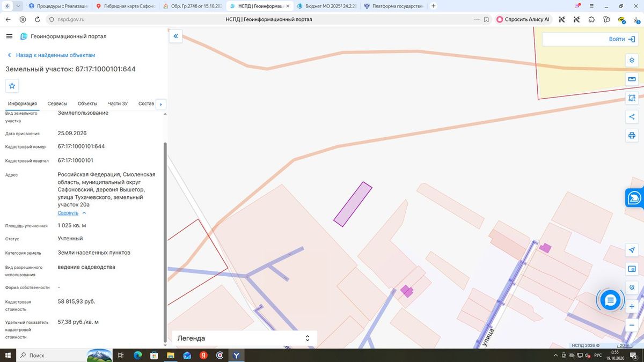
Task: Activate the area selection search tool
Action: [632, 98]
